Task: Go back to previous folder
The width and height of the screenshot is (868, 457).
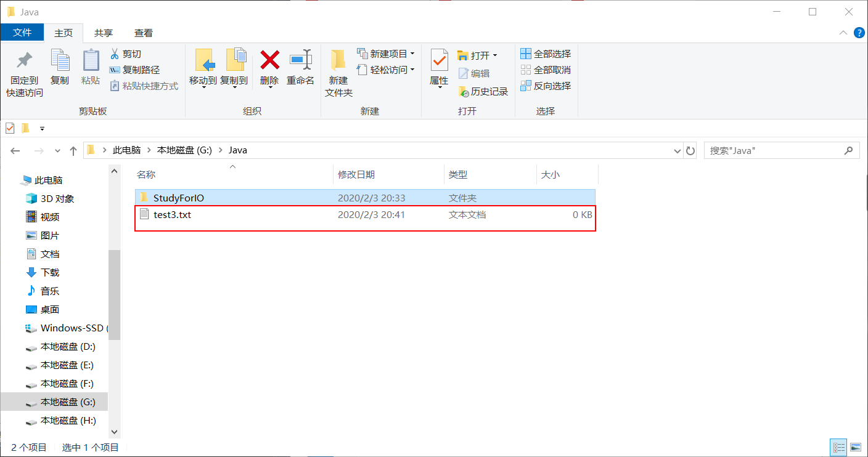Action: point(15,150)
